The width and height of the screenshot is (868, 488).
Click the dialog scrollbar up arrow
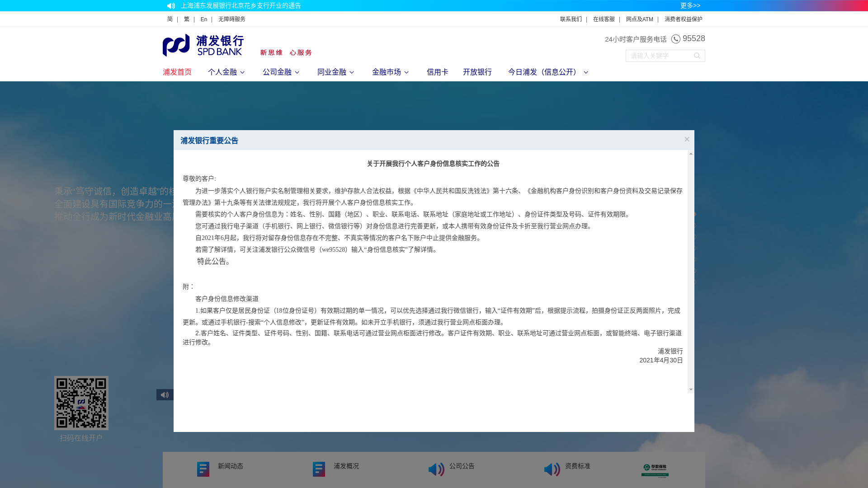pyautogui.click(x=691, y=154)
